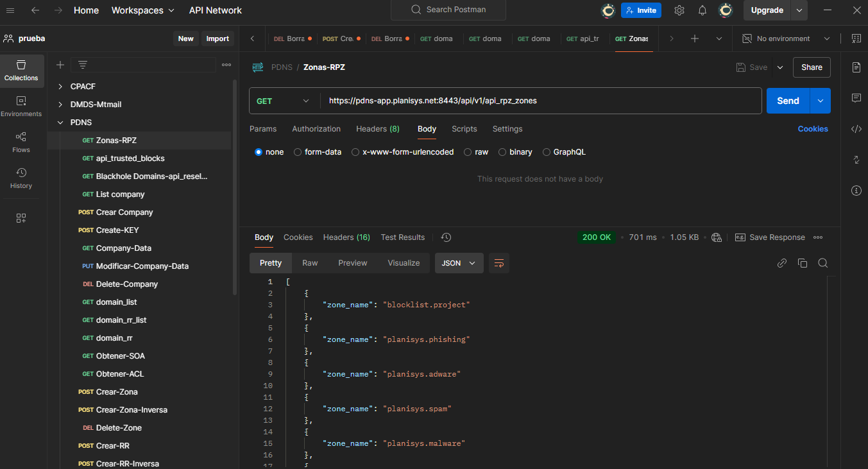This screenshot has width=868, height=469.
Task: Search within the response body
Action: [x=823, y=263]
